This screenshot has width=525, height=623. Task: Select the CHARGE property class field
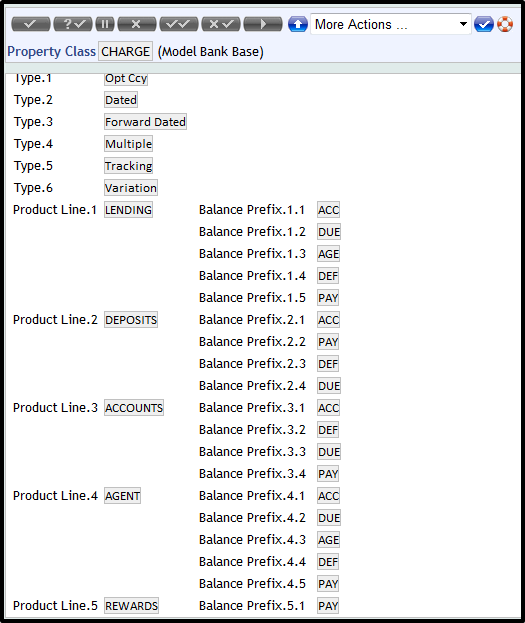coord(126,52)
